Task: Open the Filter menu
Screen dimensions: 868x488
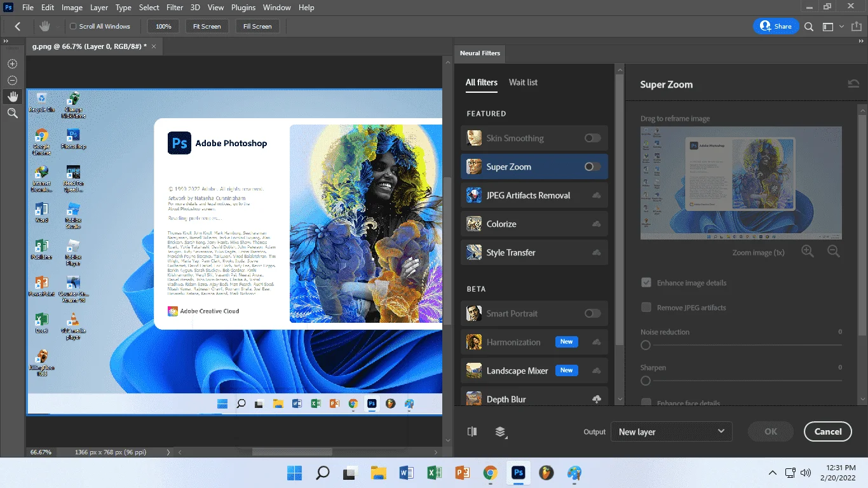Action: (176, 8)
